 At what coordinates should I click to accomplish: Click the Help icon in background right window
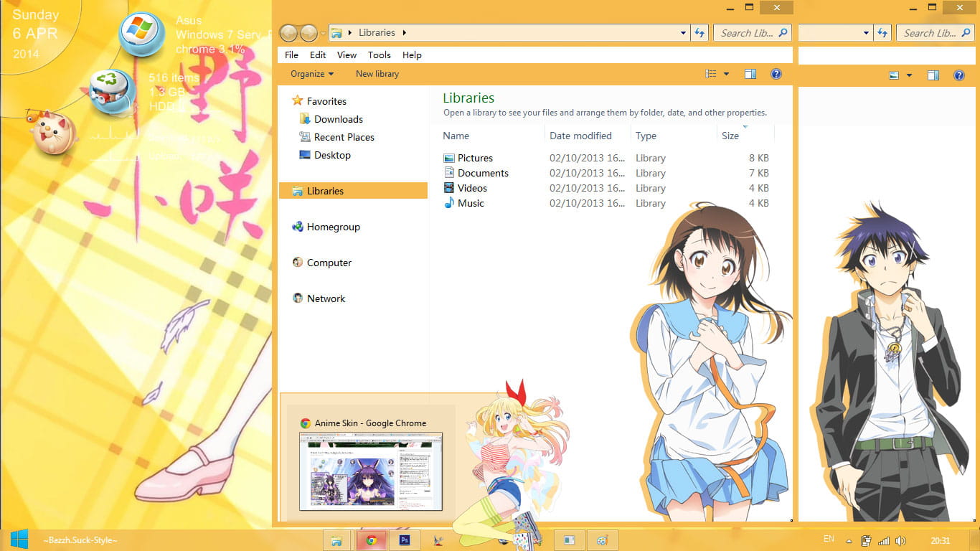tap(958, 75)
